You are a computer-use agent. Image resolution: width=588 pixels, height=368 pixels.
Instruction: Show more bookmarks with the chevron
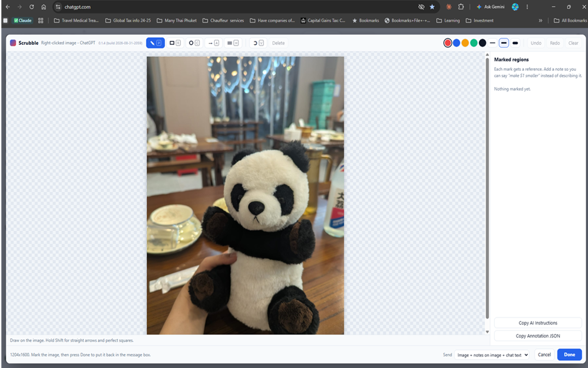pos(540,20)
